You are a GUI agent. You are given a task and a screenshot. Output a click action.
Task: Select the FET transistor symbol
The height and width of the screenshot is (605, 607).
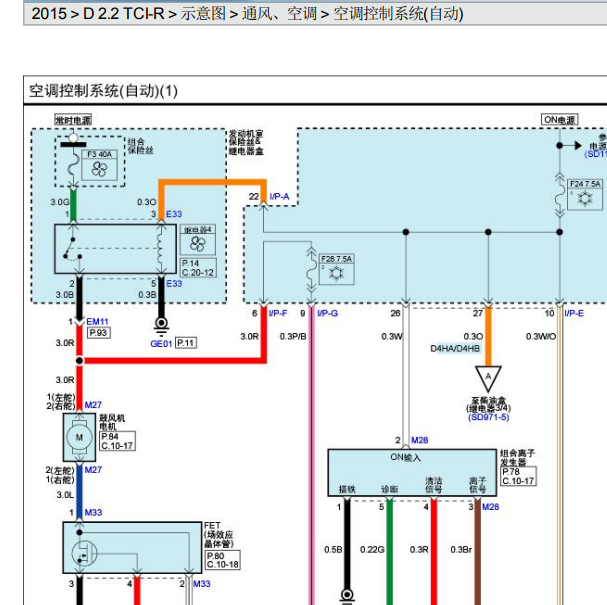[x=84, y=553]
